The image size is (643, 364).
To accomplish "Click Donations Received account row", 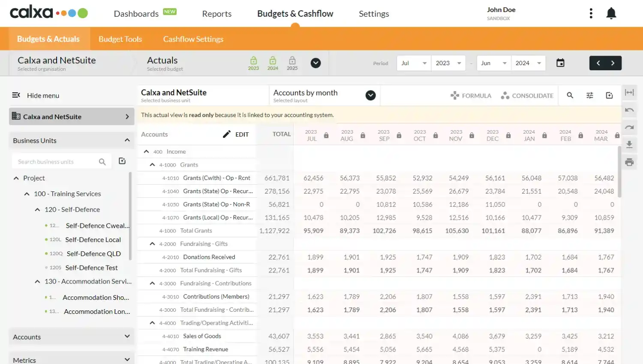I will [x=209, y=257].
